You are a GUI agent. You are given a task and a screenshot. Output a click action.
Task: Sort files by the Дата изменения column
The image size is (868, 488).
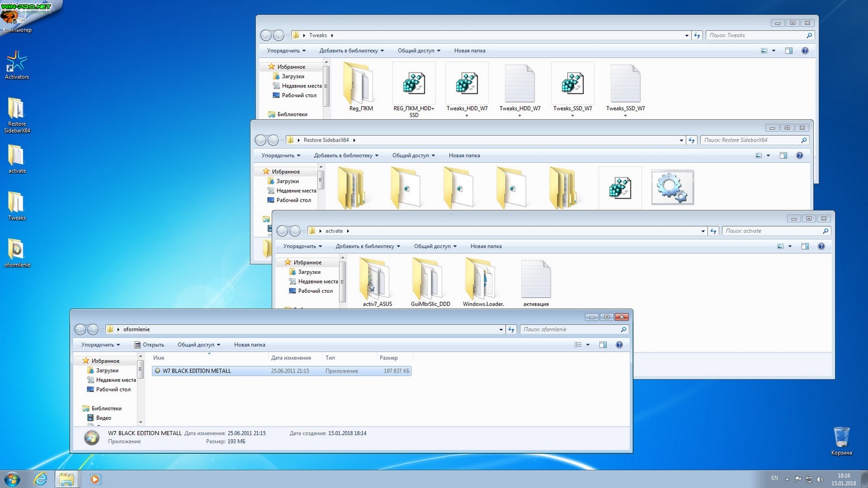[291, 358]
